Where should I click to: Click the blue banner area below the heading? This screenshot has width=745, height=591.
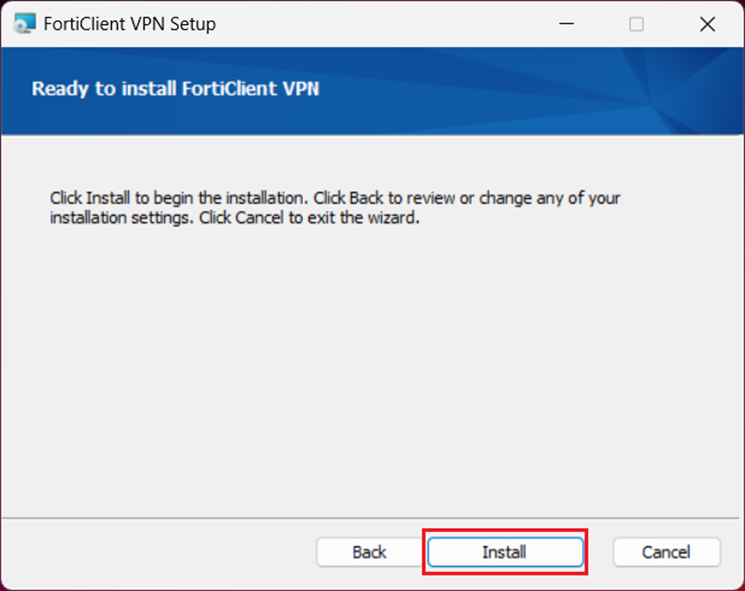tap(300, 120)
